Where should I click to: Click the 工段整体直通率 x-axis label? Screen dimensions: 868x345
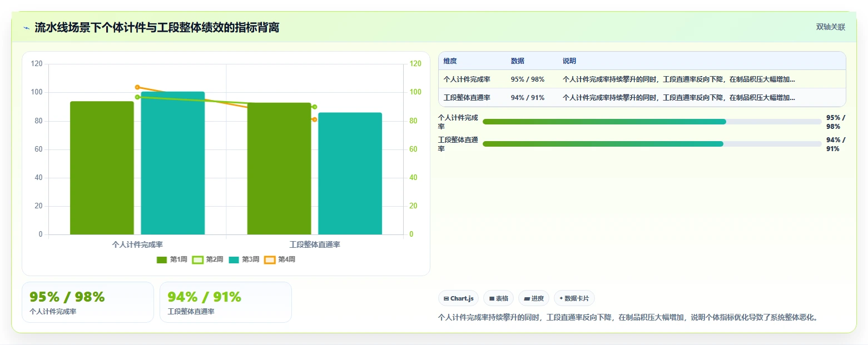click(315, 244)
